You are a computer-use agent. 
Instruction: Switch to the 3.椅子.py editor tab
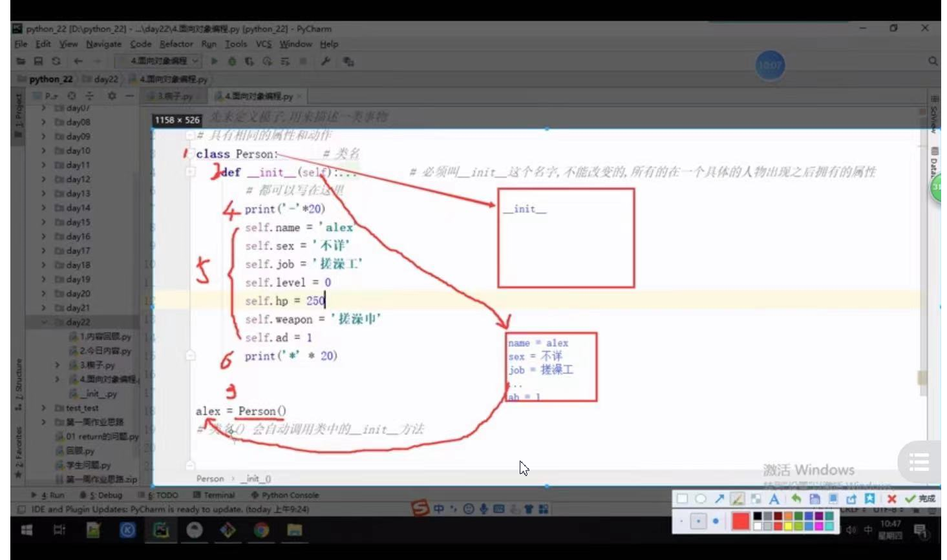point(175,96)
